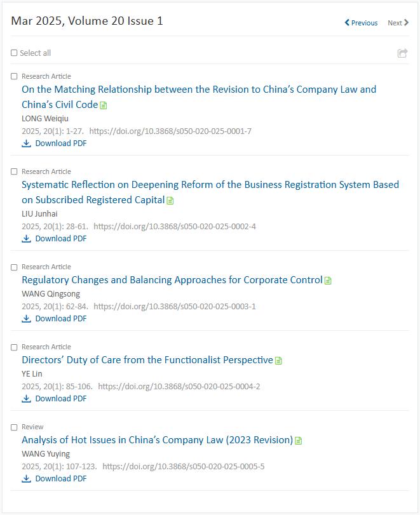Click Download PDF for YE Lin's article

click(x=60, y=399)
